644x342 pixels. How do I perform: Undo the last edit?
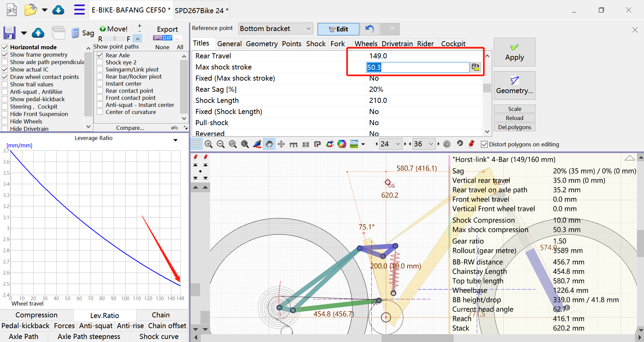point(369,29)
